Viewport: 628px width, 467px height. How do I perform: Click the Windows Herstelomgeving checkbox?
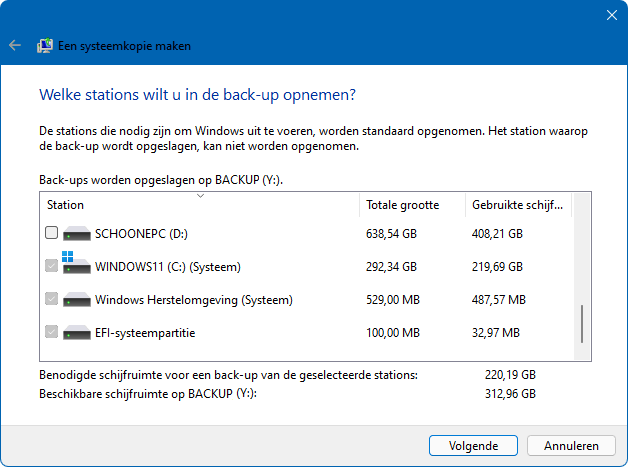tap(51, 299)
